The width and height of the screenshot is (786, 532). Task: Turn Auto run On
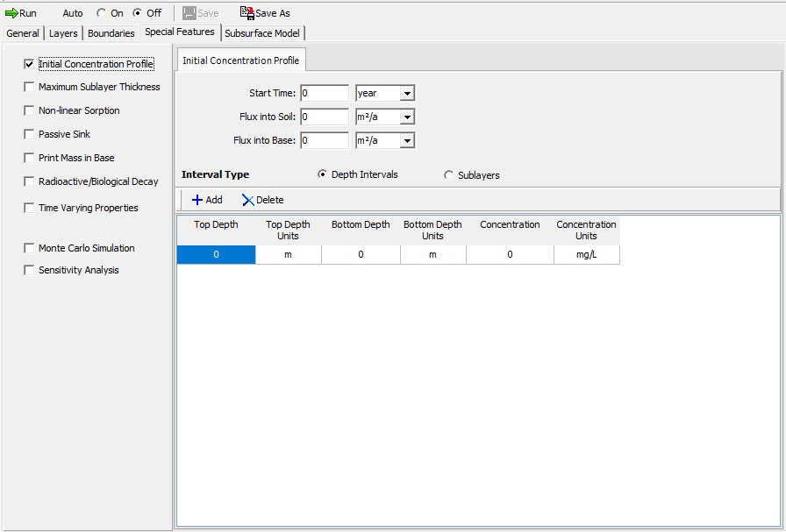tap(102, 13)
